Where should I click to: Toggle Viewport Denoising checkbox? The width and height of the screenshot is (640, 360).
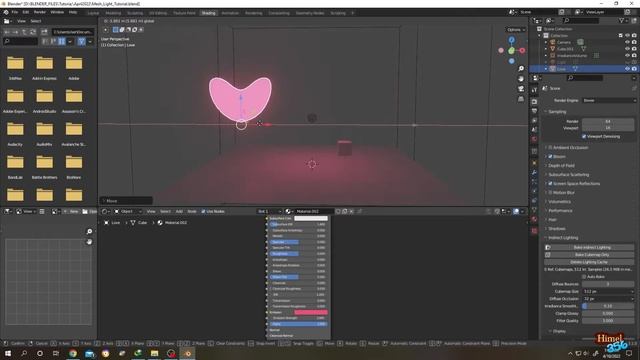[x=584, y=136]
